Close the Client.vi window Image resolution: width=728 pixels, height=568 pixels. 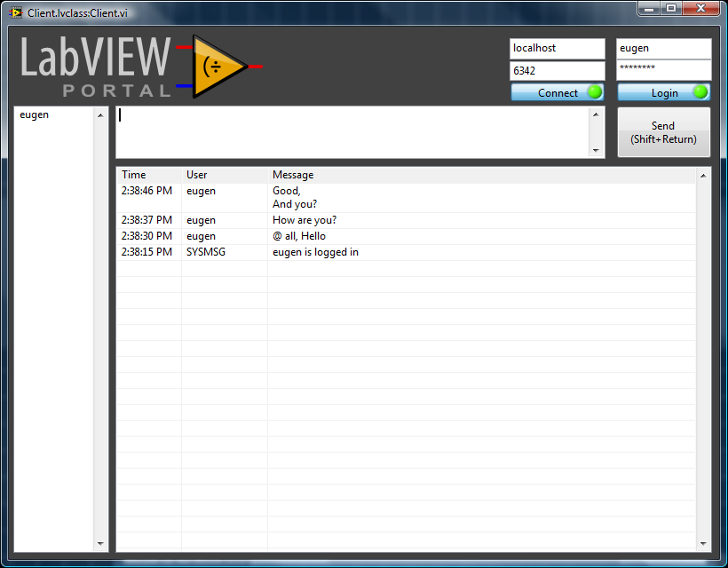pos(701,8)
